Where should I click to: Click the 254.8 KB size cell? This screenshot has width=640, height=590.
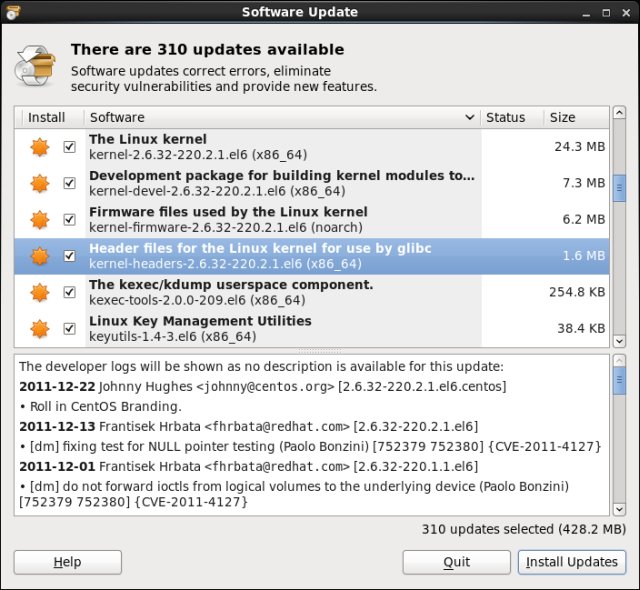coord(577,292)
